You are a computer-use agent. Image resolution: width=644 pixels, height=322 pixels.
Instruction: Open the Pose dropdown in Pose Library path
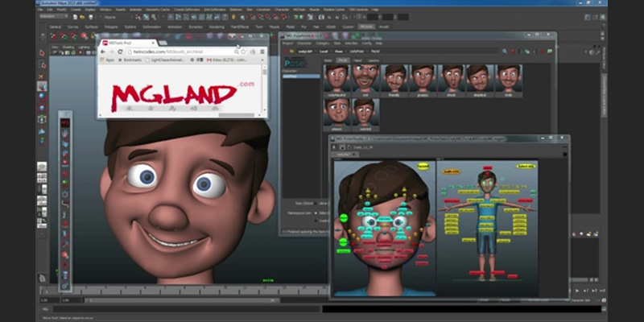[x=339, y=52]
